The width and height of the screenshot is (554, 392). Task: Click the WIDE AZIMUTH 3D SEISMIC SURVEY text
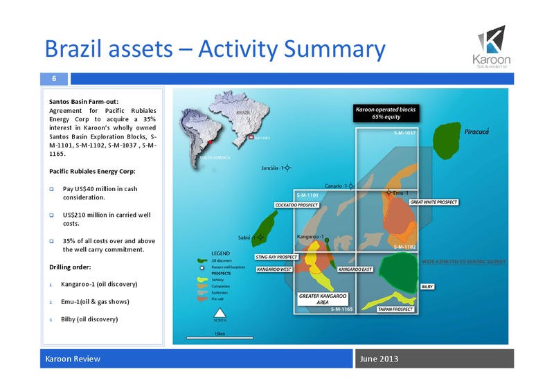point(463,262)
